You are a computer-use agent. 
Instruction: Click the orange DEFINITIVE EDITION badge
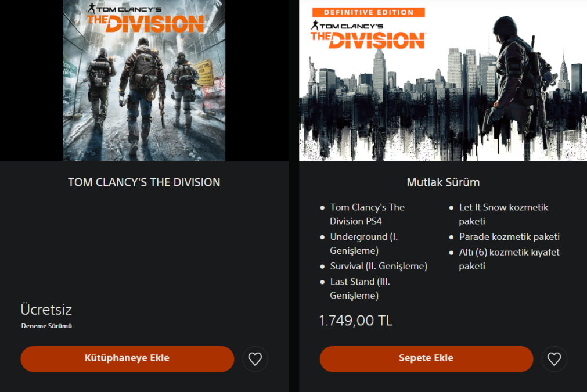[369, 12]
